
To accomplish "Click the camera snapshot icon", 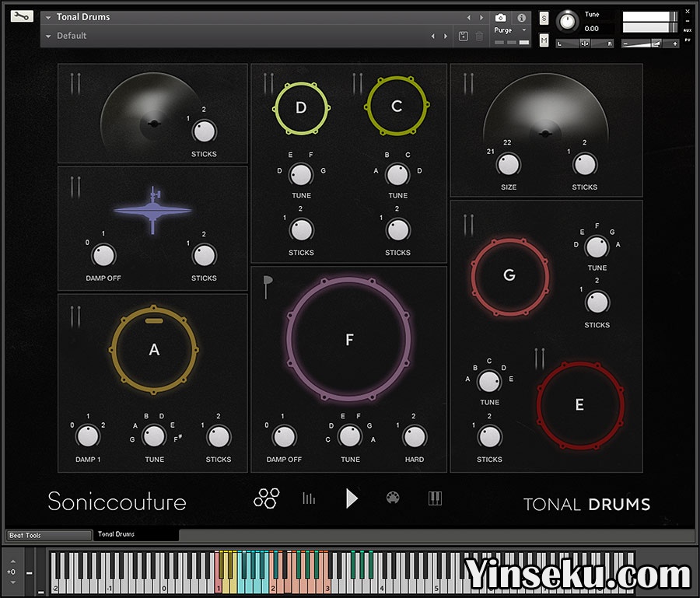I will pos(501,17).
